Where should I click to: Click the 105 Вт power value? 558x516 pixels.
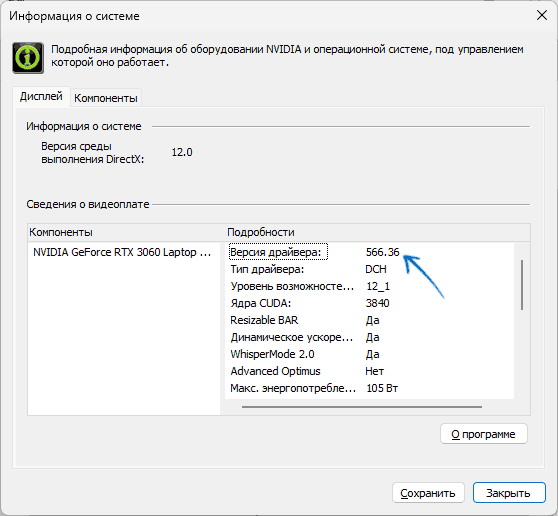point(382,388)
